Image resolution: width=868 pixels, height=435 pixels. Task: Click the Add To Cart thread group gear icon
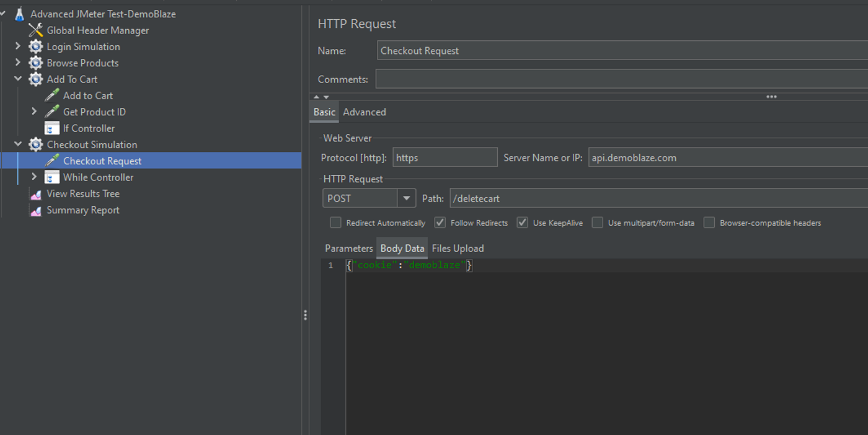click(36, 79)
